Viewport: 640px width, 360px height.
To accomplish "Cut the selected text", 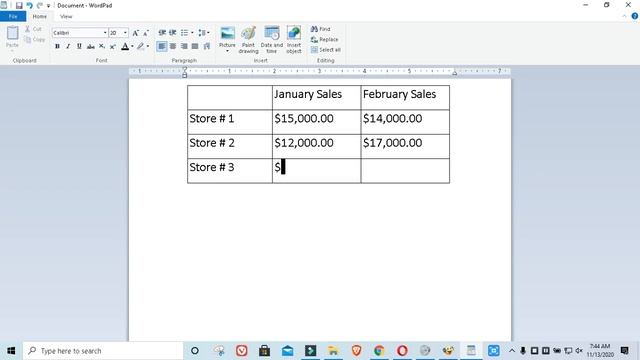I will [x=33, y=29].
